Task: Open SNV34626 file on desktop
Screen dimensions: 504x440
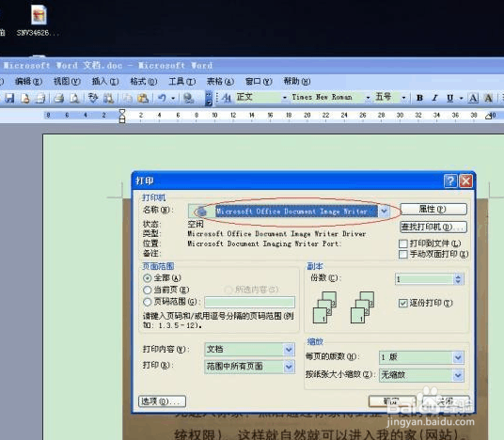Action: coord(39,21)
